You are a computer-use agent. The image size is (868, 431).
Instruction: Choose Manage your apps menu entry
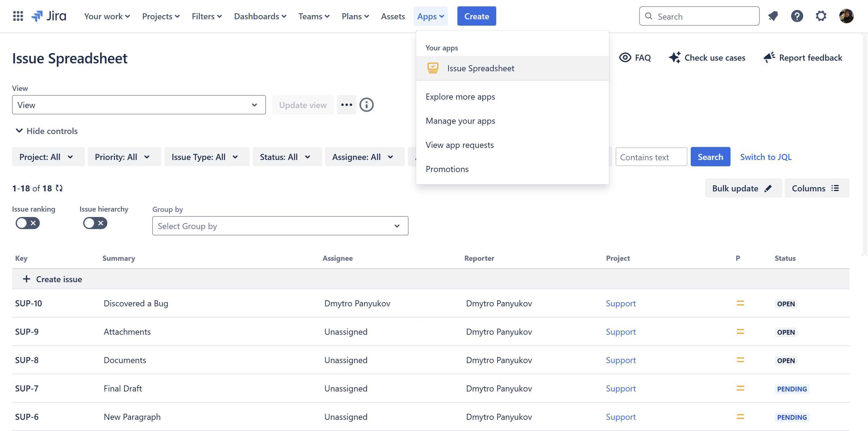click(x=460, y=121)
